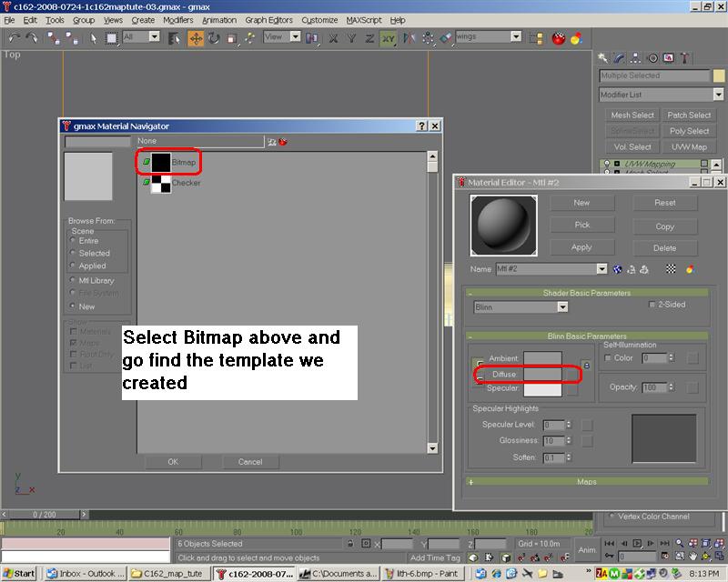Choose the Select Object arrow tool
728x582 pixels.
(94, 38)
